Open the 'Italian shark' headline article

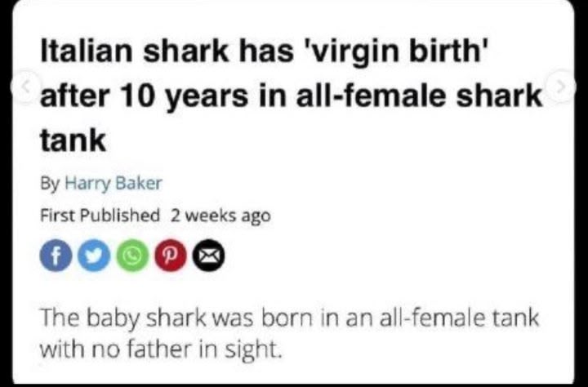292,95
